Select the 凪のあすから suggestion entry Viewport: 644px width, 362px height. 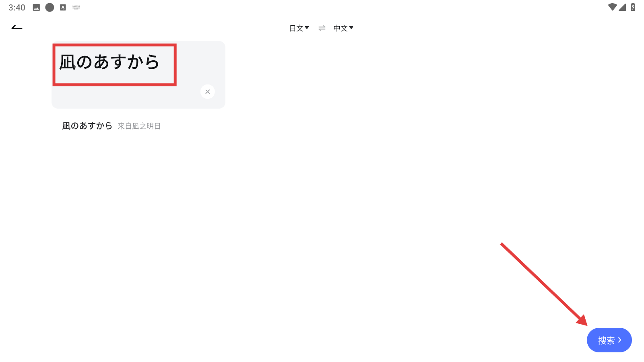tap(111, 126)
